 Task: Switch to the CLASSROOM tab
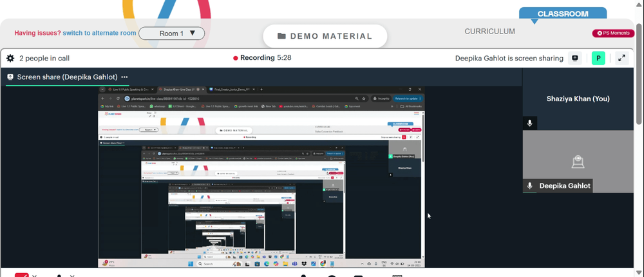pos(563,14)
